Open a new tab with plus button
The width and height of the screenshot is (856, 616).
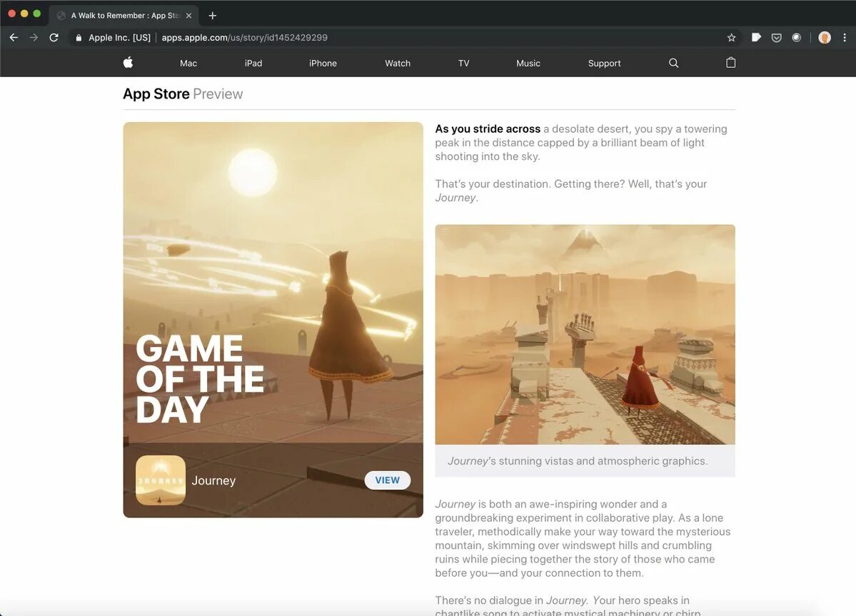coord(212,15)
